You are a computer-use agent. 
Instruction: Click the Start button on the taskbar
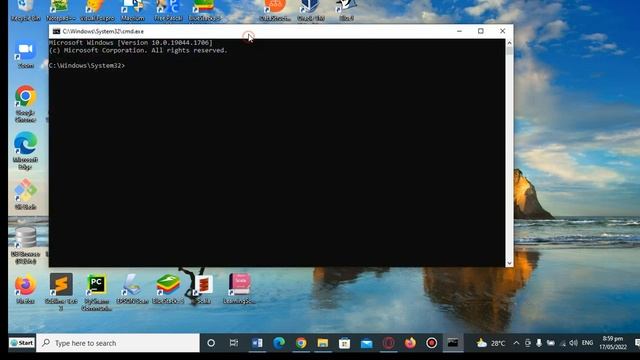[22, 343]
